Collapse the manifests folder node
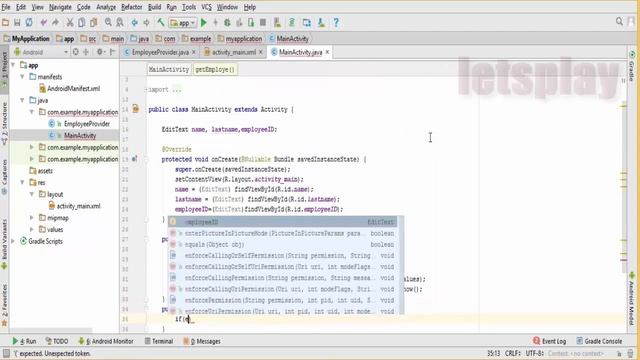 click(22, 77)
